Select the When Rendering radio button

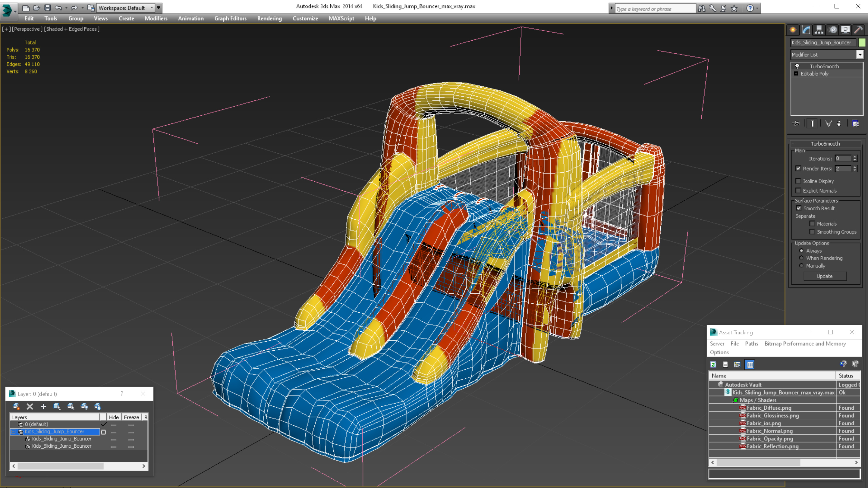pos(801,258)
